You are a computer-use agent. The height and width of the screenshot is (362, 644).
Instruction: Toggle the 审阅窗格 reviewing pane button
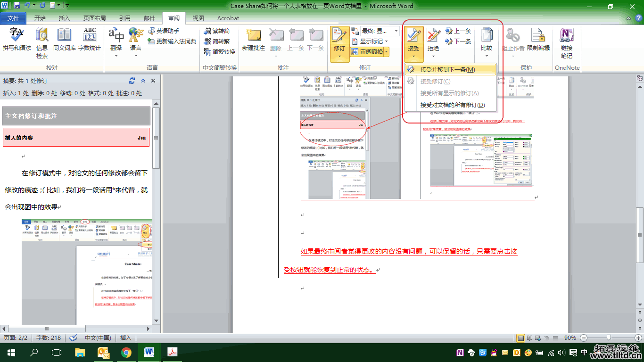tap(368, 52)
